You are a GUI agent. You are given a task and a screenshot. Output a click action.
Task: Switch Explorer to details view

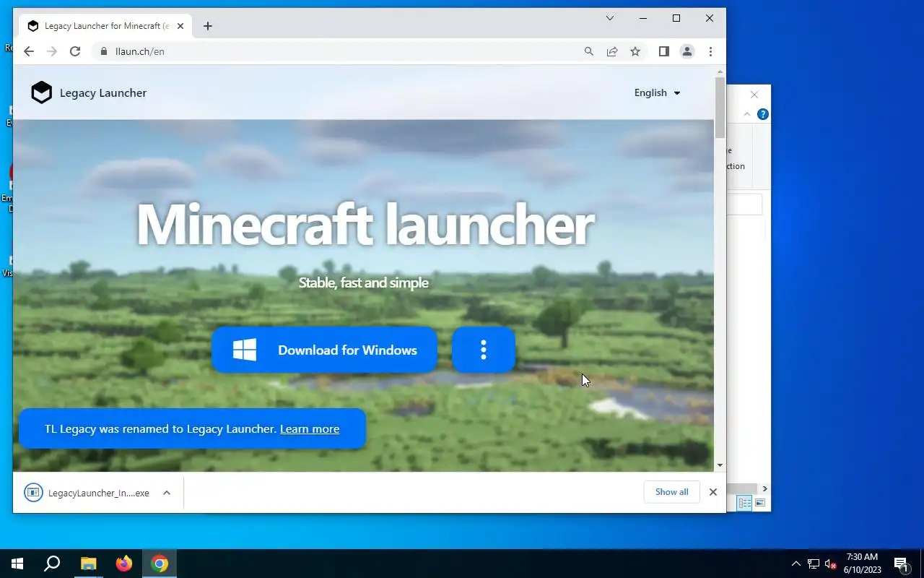[x=744, y=503]
